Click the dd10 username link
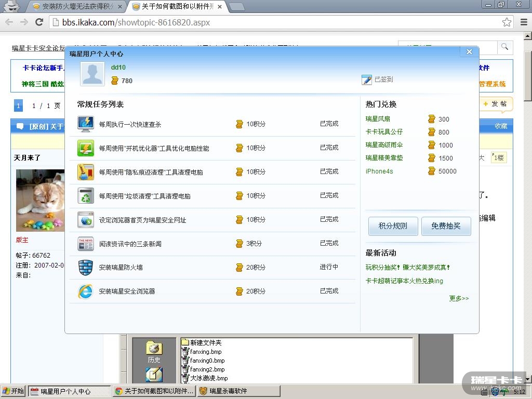This screenshot has width=532, height=399. pyautogui.click(x=118, y=67)
